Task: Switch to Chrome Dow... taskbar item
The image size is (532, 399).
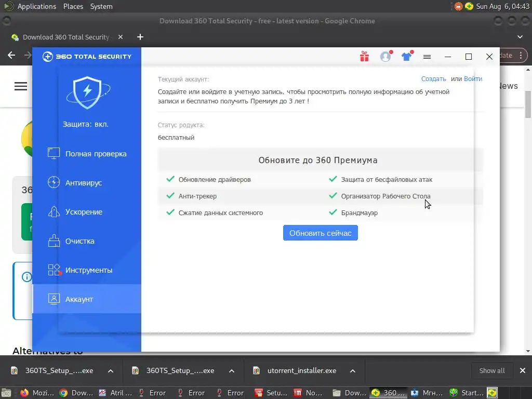Action: pyautogui.click(x=76, y=393)
